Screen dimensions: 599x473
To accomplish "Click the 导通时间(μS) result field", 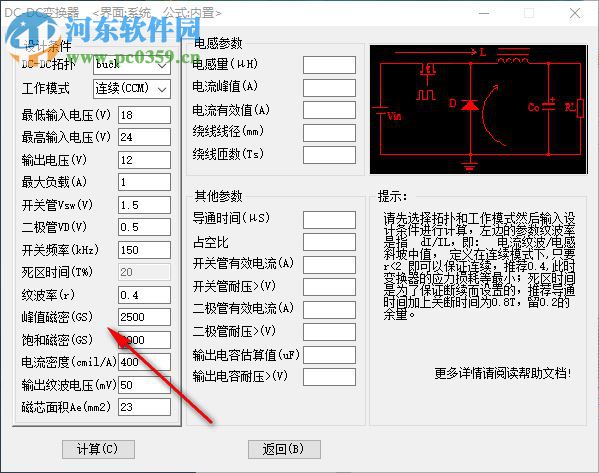I will 329,220.
